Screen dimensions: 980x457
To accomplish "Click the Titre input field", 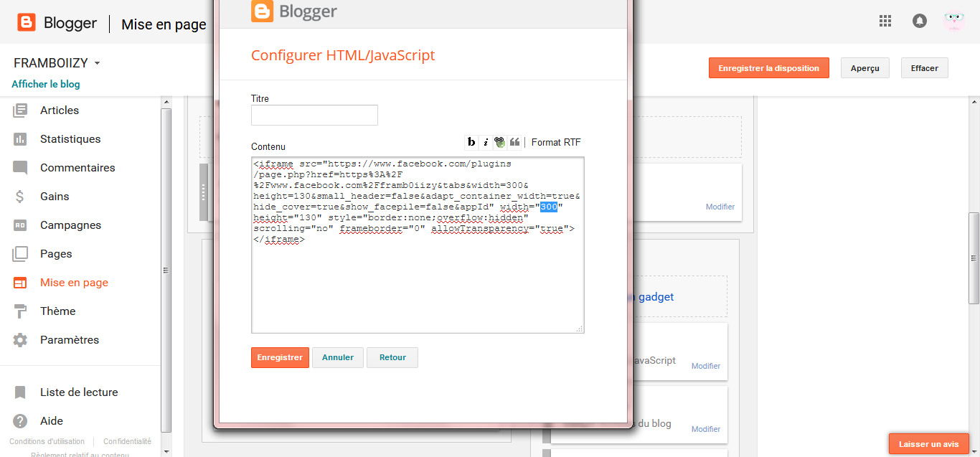I will tap(314, 115).
